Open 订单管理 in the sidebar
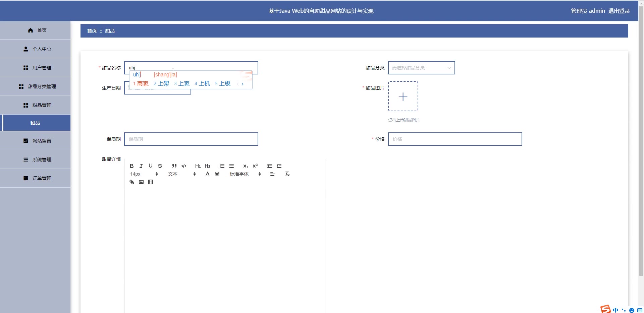644x313 pixels. [x=35, y=178]
